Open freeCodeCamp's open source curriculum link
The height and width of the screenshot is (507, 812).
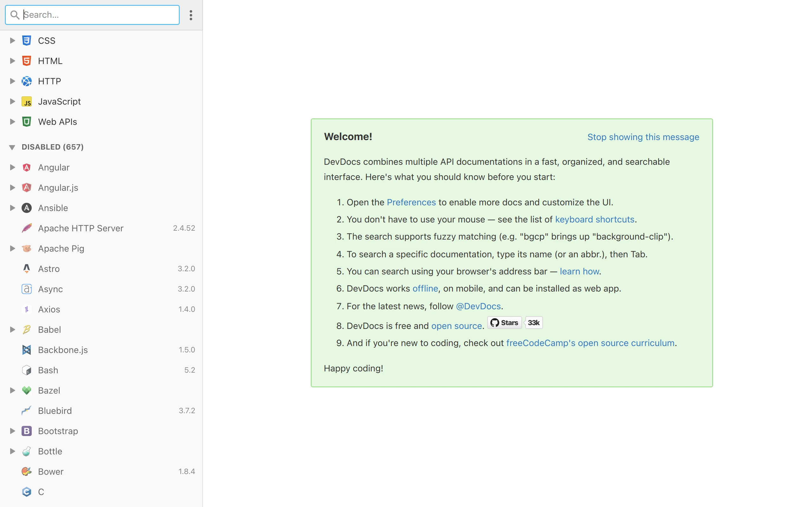(591, 343)
